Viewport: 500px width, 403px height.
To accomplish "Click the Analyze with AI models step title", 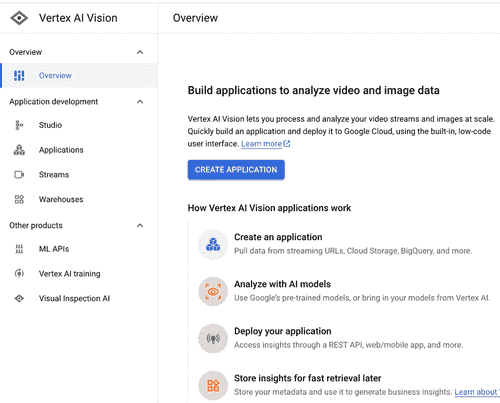I will 282,284.
